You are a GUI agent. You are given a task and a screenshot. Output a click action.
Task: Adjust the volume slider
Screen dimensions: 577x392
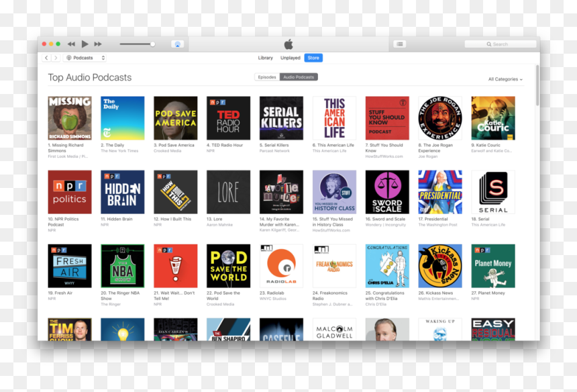137,44
